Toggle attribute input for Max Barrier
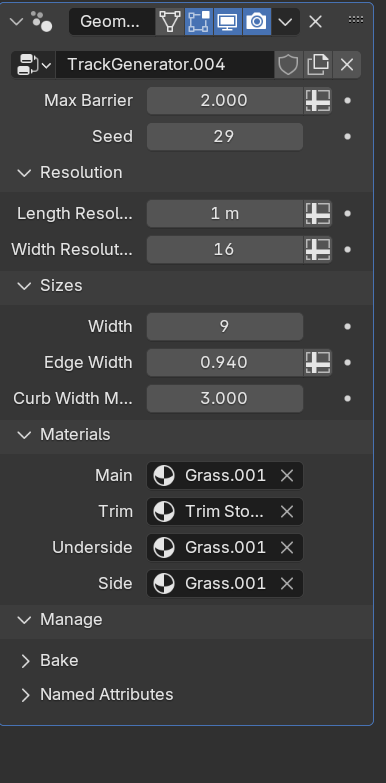Image resolution: width=386 pixels, height=783 pixels. point(318,100)
